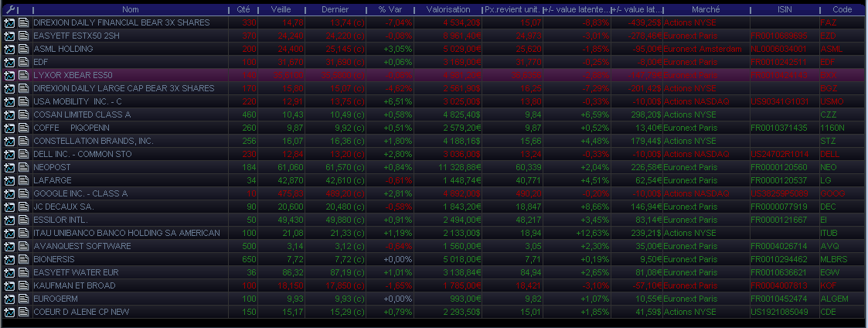The image size is (868, 328).
Task: Click EUROGERM code ALGEM
Action: click(x=834, y=299)
